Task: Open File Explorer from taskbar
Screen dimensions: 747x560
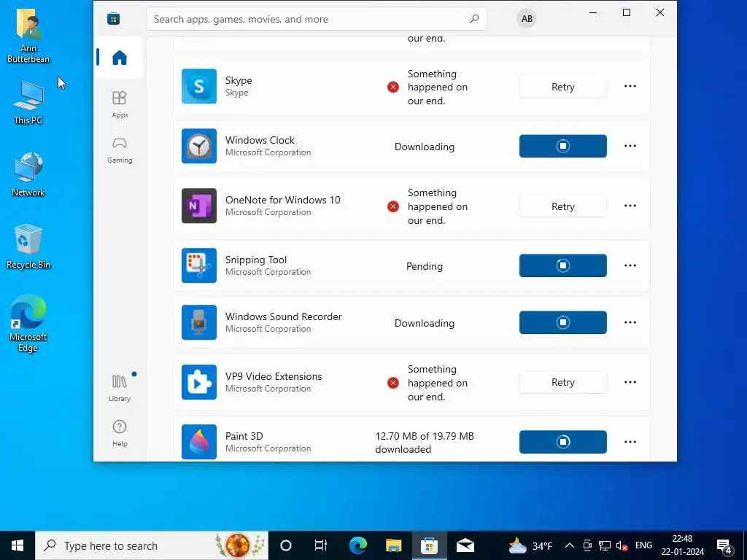Action: point(393,545)
